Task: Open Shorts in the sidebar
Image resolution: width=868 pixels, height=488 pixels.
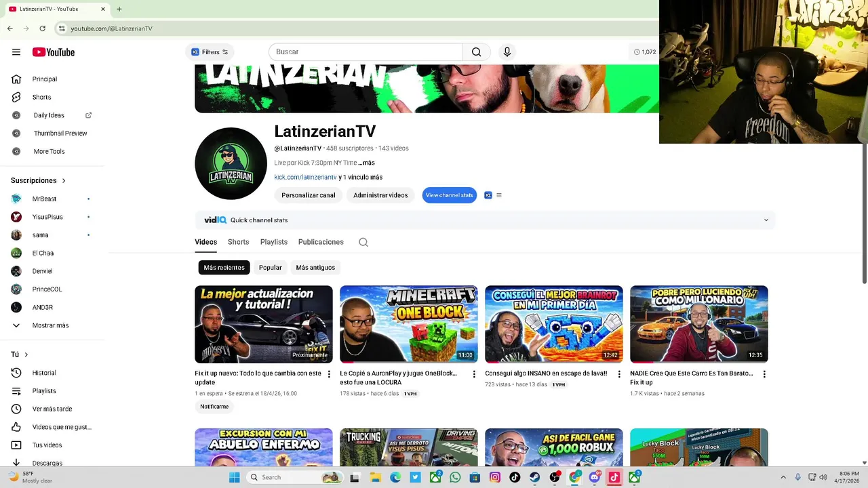Action: [41, 97]
